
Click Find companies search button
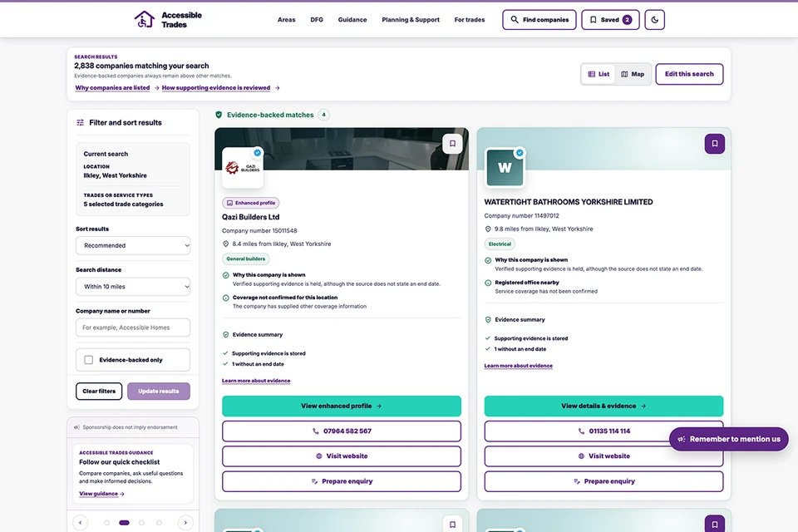click(x=539, y=20)
